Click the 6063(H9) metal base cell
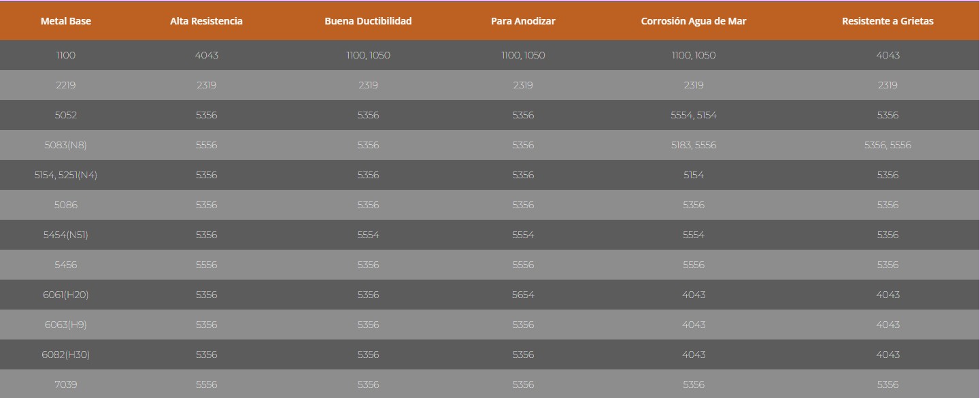The image size is (980, 398). [66, 325]
